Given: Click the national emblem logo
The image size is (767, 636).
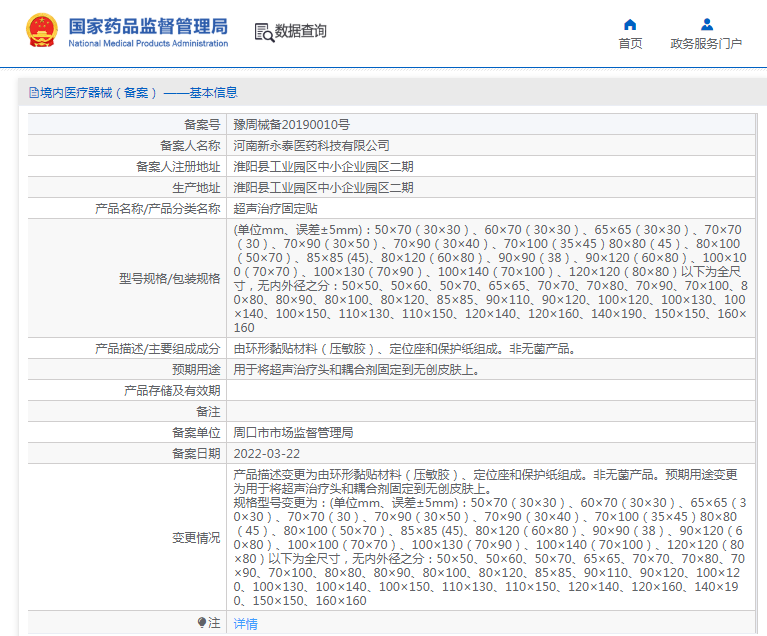Looking at the screenshot, I should (x=42, y=30).
